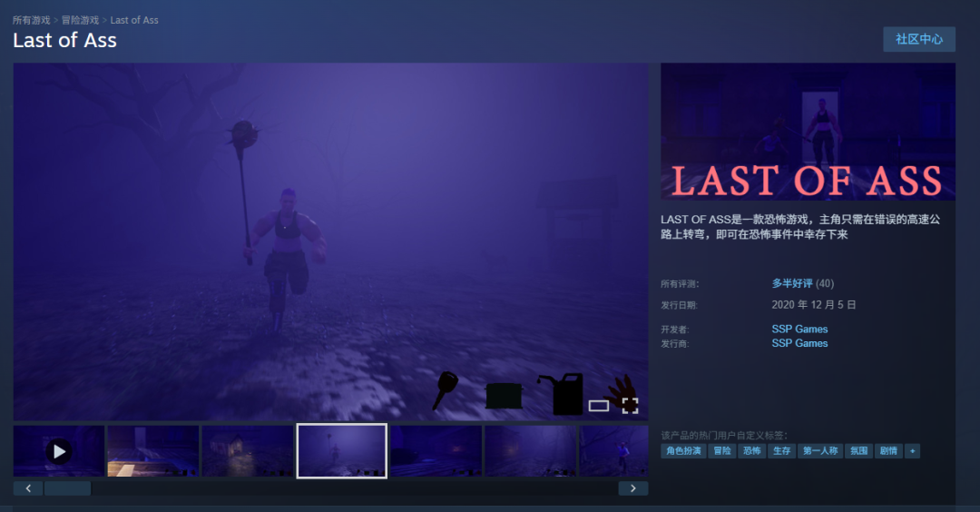The width and height of the screenshot is (980, 512).
Task: Select the 恐怖 tag
Action: [752, 451]
